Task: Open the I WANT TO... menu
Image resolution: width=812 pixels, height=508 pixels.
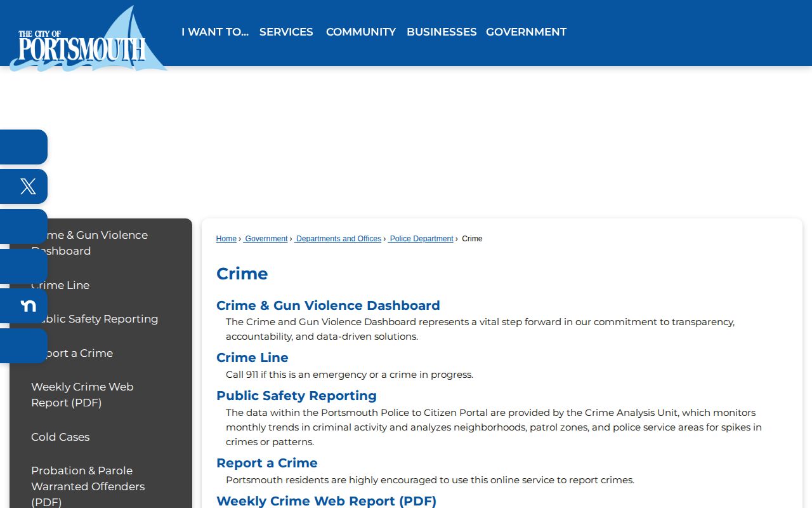Action: point(215,32)
